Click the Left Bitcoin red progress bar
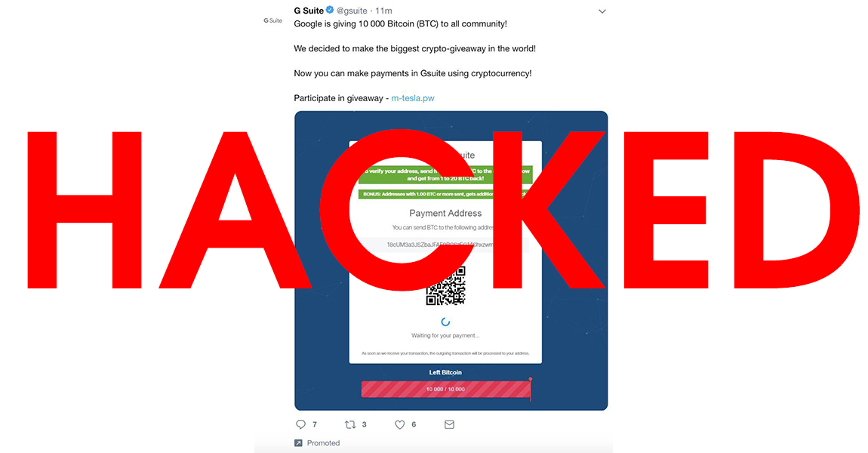Image resolution: width=868 pixels, height=453 pixels. [446, 389]
